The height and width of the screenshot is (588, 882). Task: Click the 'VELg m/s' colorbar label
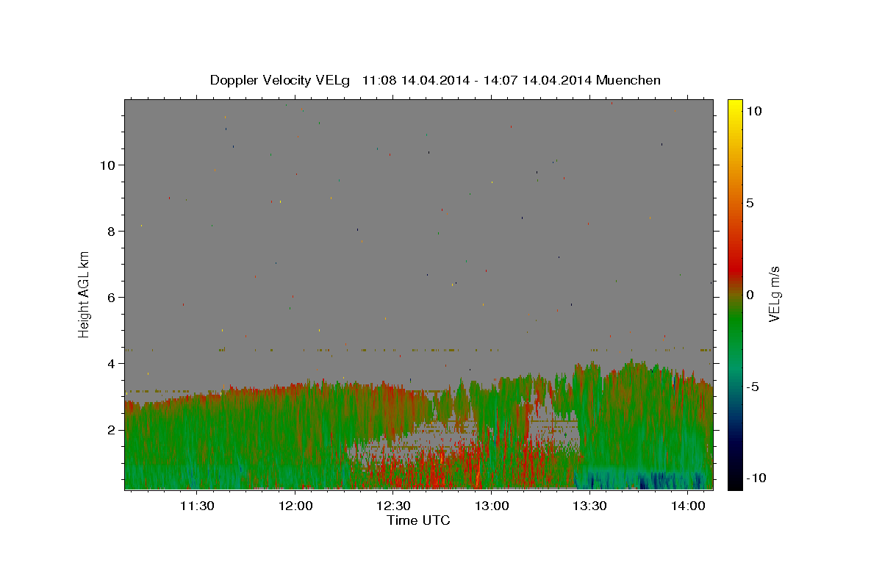[773, 294]
